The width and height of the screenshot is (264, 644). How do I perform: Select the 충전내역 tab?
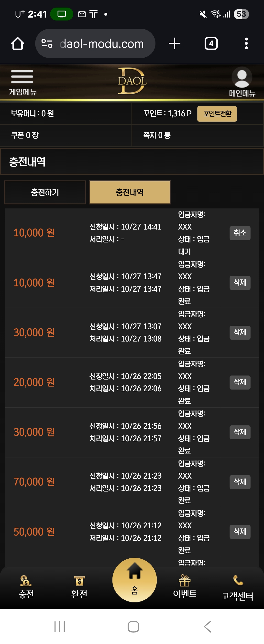(x=130, y=192)
